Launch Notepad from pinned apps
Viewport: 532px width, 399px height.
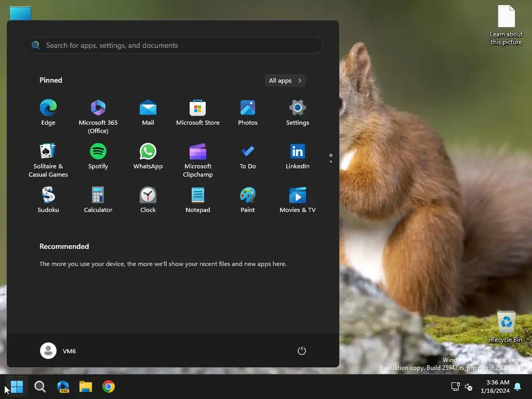coord(198,200)
